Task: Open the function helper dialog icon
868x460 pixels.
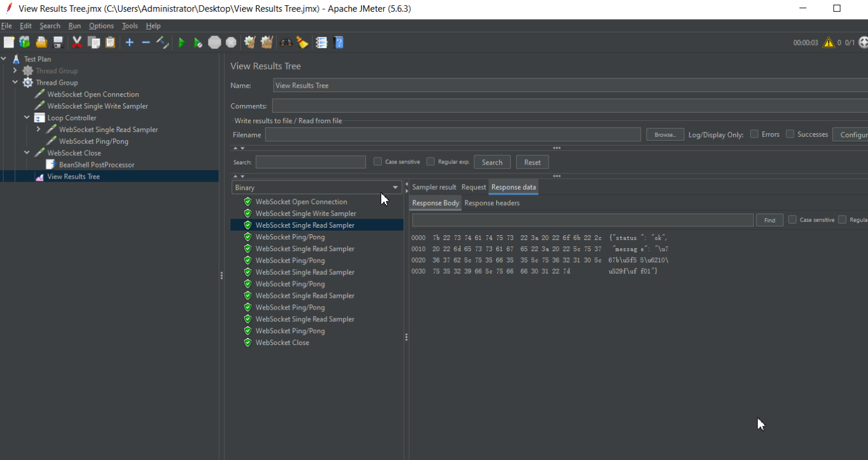Action: coord(322,42)
